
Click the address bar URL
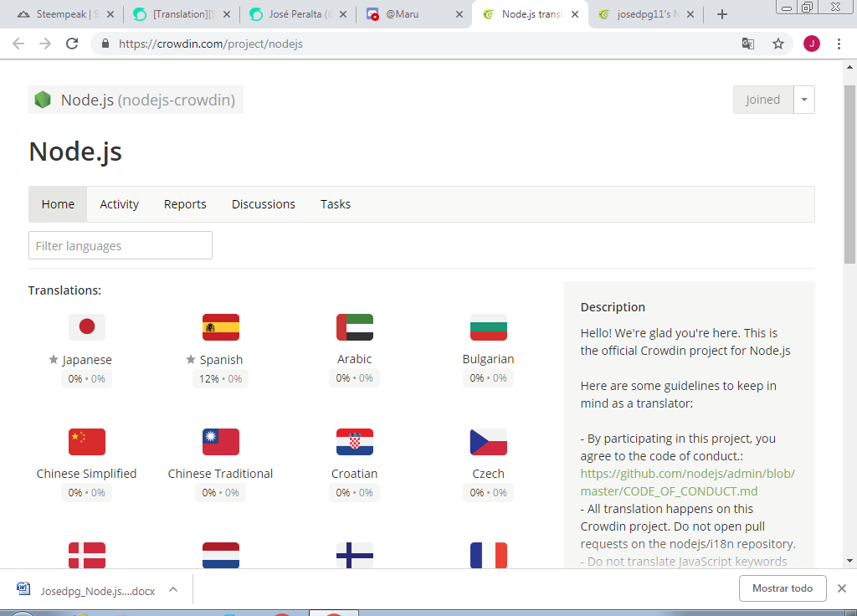211,44
